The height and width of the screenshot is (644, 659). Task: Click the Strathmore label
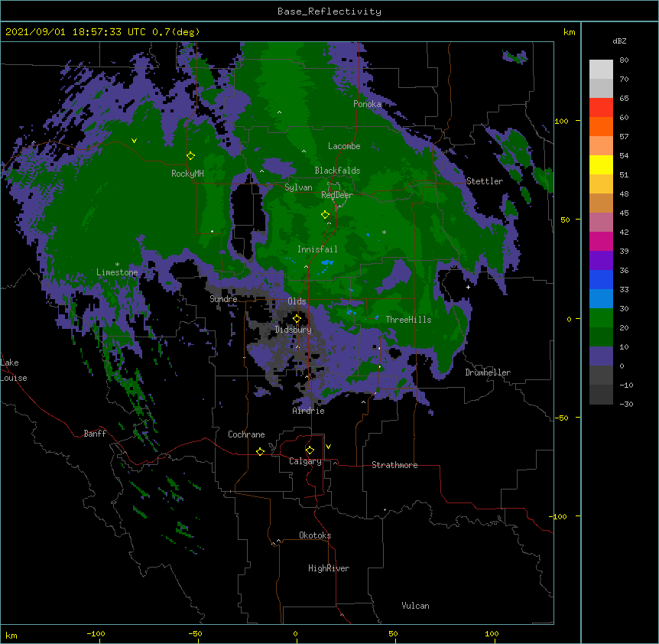coord(394,465)
